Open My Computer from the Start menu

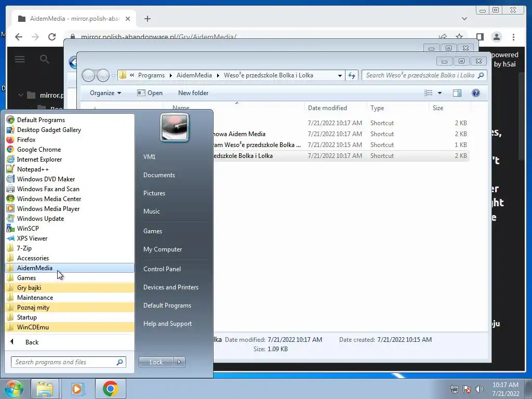click(x=163, y=249)
